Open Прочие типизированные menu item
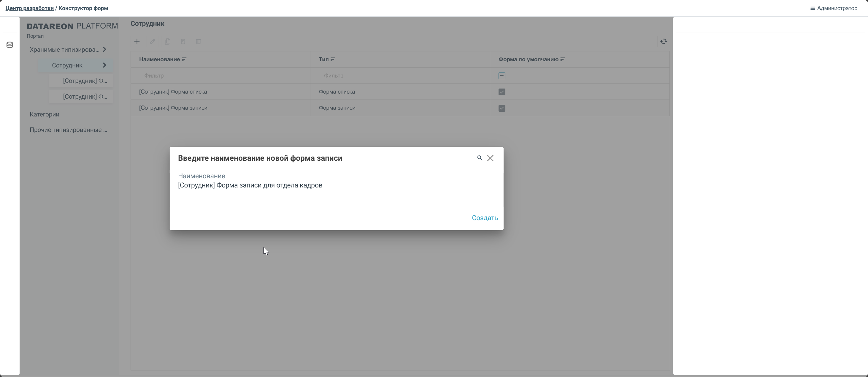 [x=69, y=130]
